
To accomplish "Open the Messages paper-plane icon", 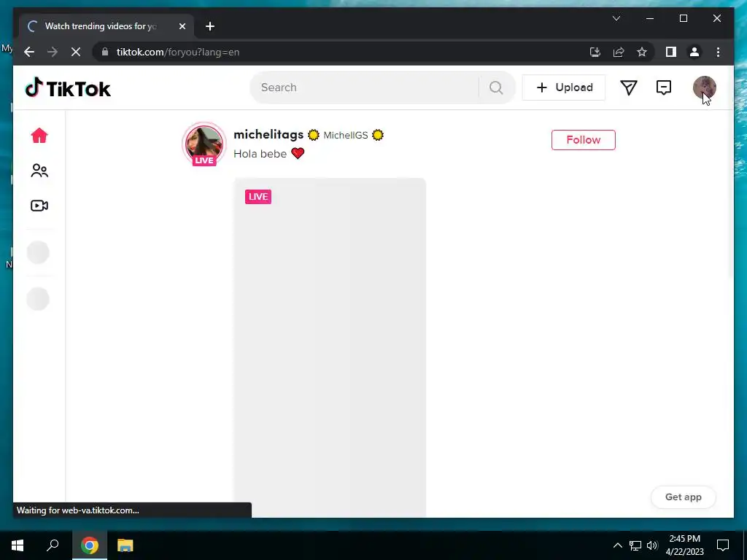I will click(628, 87).
